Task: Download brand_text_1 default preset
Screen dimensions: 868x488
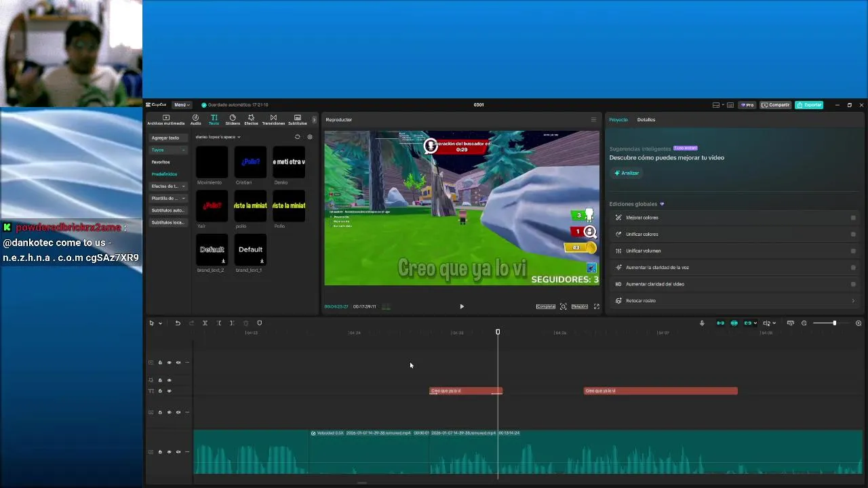Action: point(262,261)
